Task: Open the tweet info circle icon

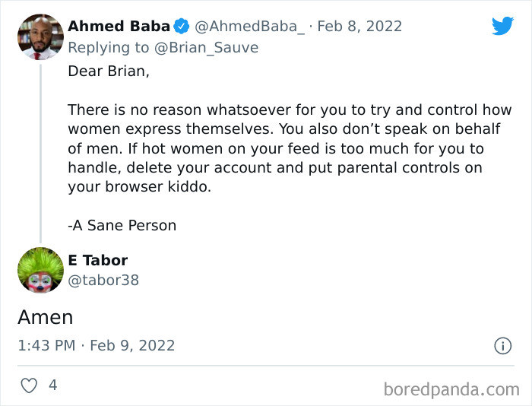Action: coord(502,345)
